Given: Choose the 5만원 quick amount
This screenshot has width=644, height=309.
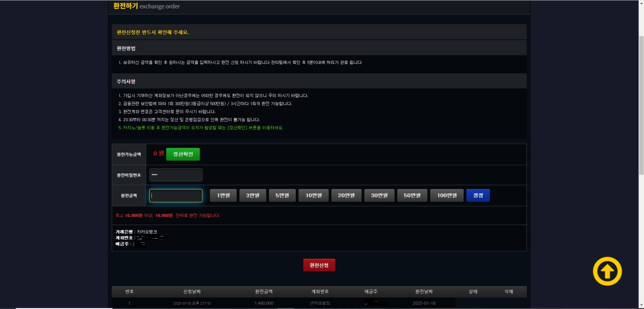Looking at the screenshot, I should point(282,195).
